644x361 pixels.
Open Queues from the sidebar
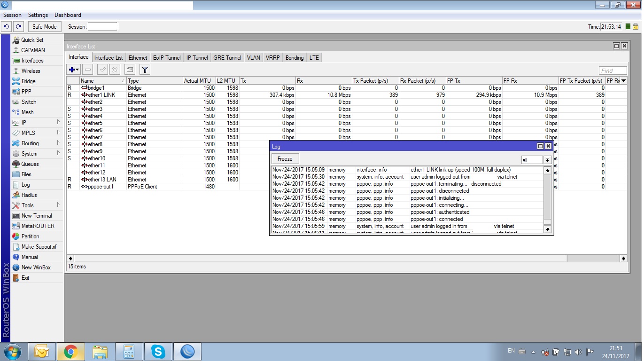point(30,164)
